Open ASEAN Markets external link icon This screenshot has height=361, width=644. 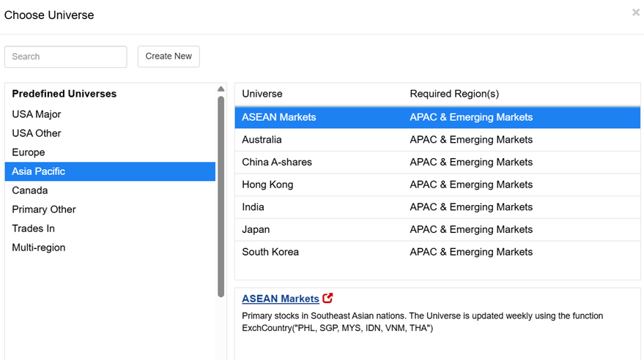[x=327, y=298]
